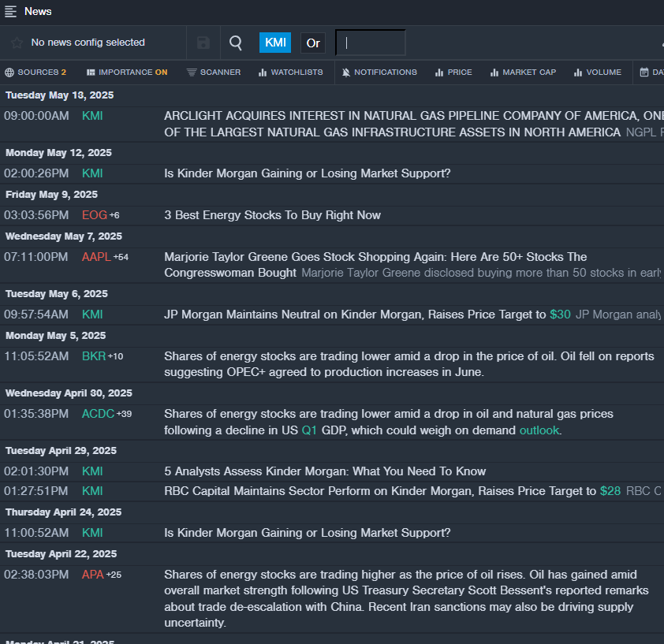
Task: Toggle the Or operator button
Action: click(313, 43)
